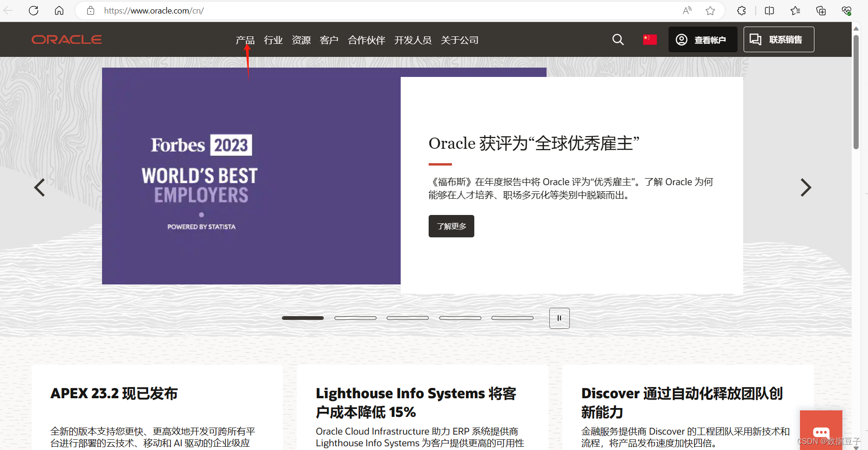The height and width of the screenshot is (450, 868).
Task: Click the address bar URL
Action: [154, 11]
